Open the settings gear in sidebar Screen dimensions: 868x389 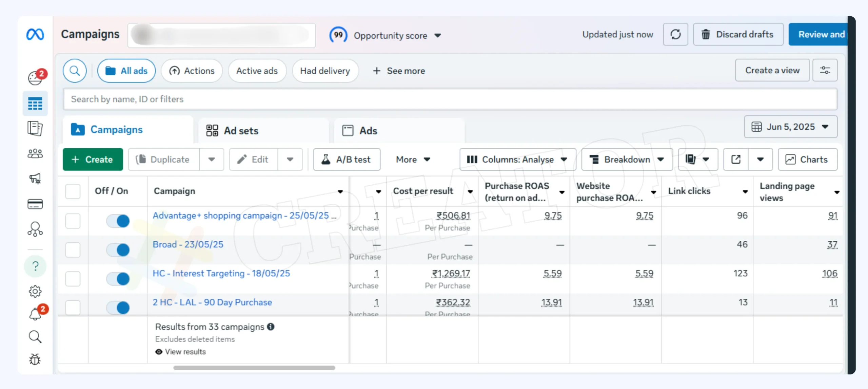[x=35, y=291]
